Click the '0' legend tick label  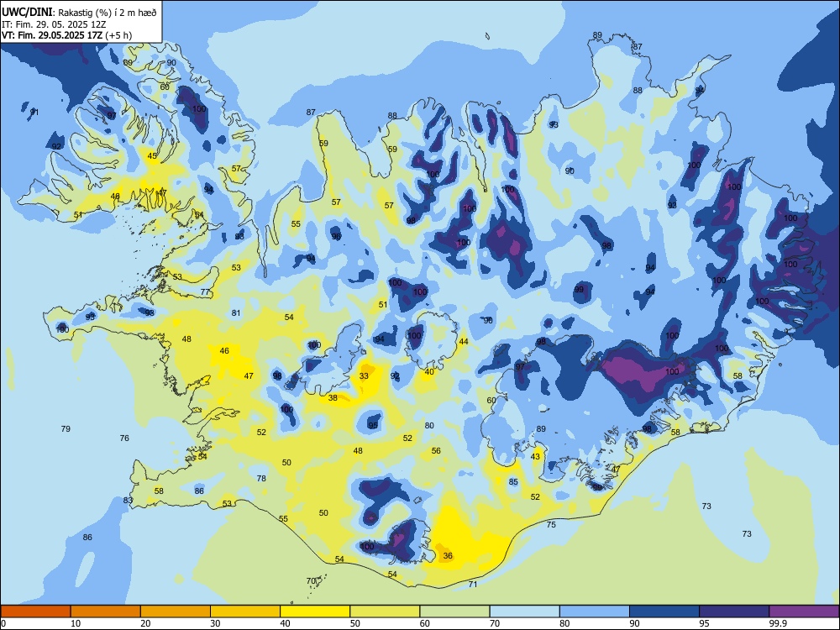[3, 623]
